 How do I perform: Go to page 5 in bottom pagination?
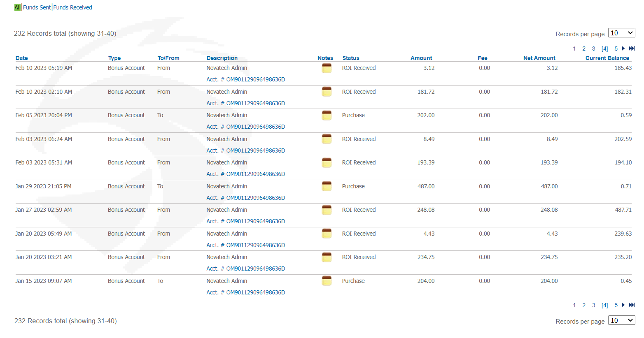tap(616, 305)
